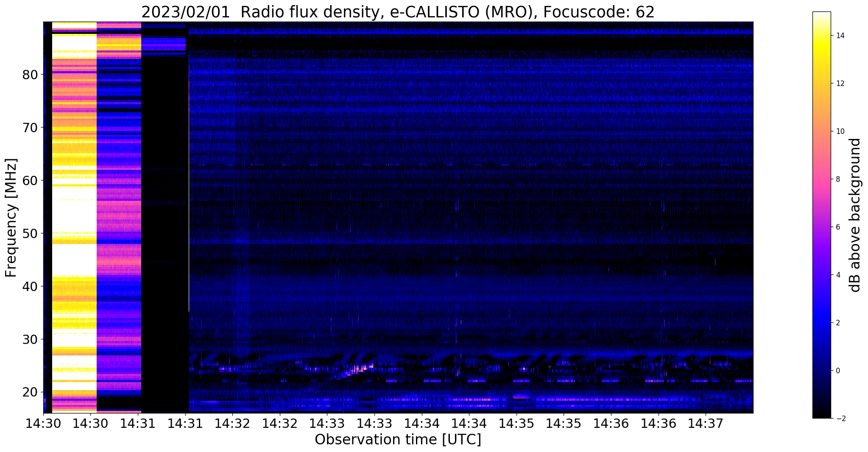This screenshot has width=868, height=452.
Task: Click the 8 tick label on the colorbar
Action: [x=837, y=179]
